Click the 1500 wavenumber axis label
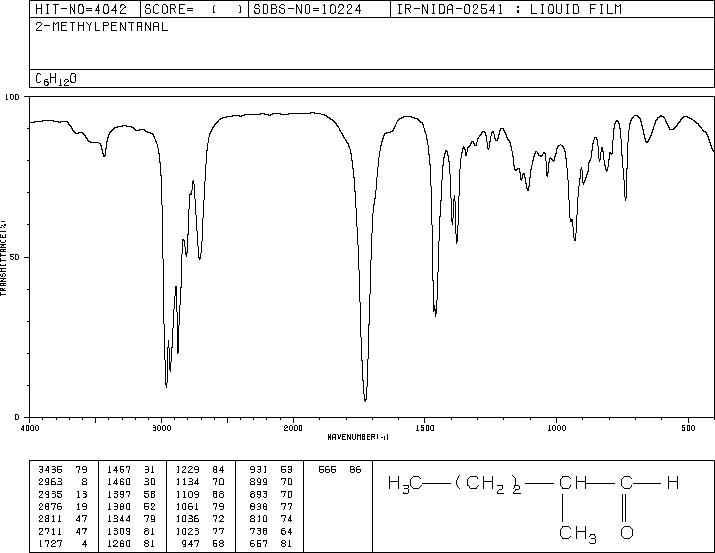The image size is (715, 553). [x=425, y=428]
